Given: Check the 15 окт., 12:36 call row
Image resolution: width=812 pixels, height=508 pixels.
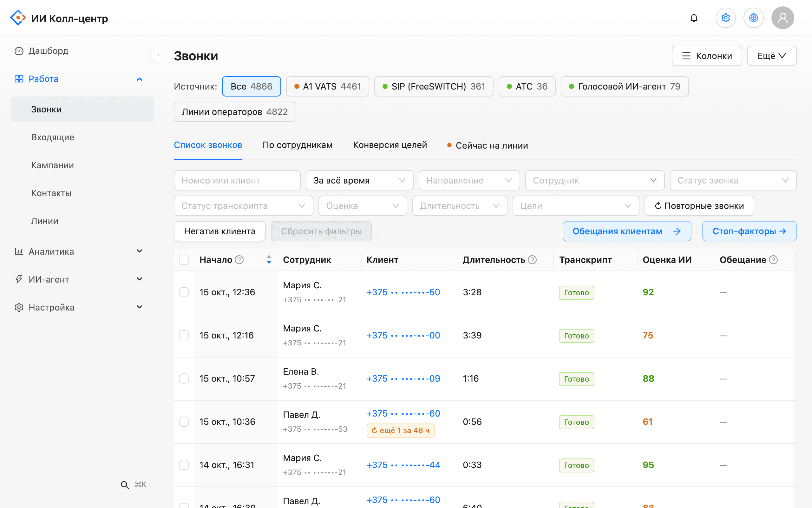Looking at the screenshot, I should pos(184,292).
